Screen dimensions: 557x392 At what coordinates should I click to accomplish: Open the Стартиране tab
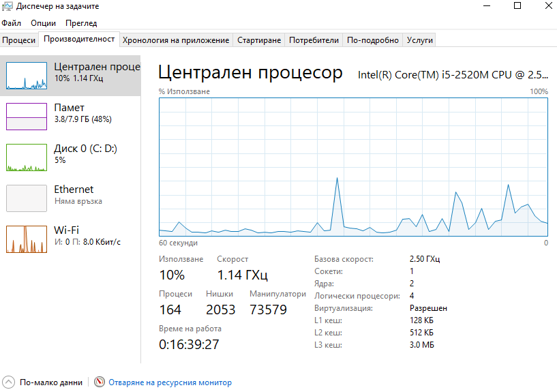tap(259, 40)
